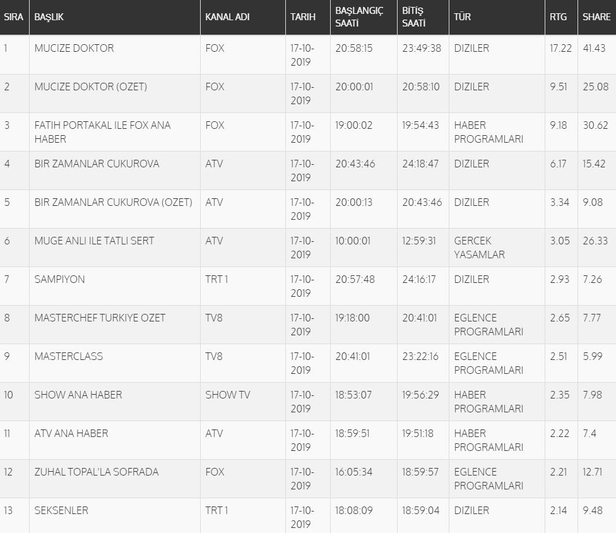Click EGLENCE PROGRAMLARI genre in MASTERCHEF row
Screen dimensions: 616x533
(x=489, y=324)
